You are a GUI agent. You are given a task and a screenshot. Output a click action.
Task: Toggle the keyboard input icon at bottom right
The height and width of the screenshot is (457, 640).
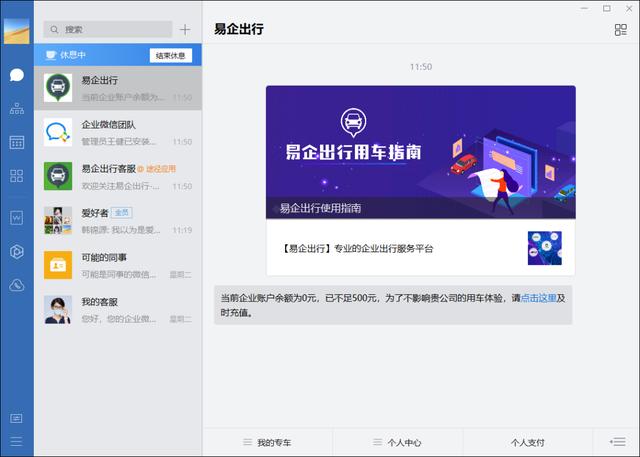pyautogui.click(x=618, y=442)
